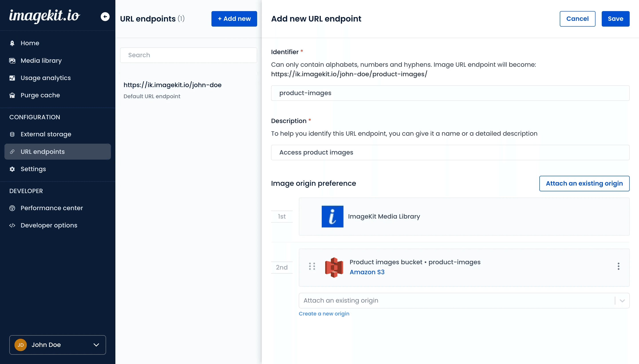Open three-dot menu for Product images bucket

coord(618,266)
